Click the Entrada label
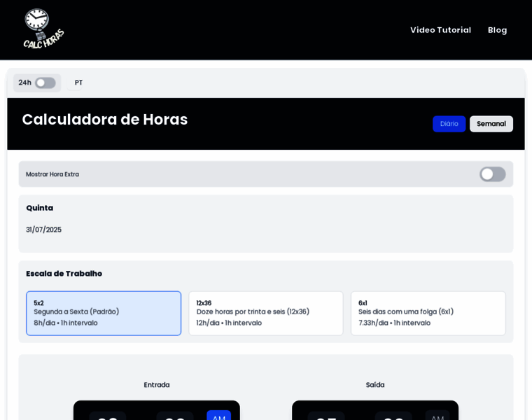The image size is (532, 420). pos(157,385)
